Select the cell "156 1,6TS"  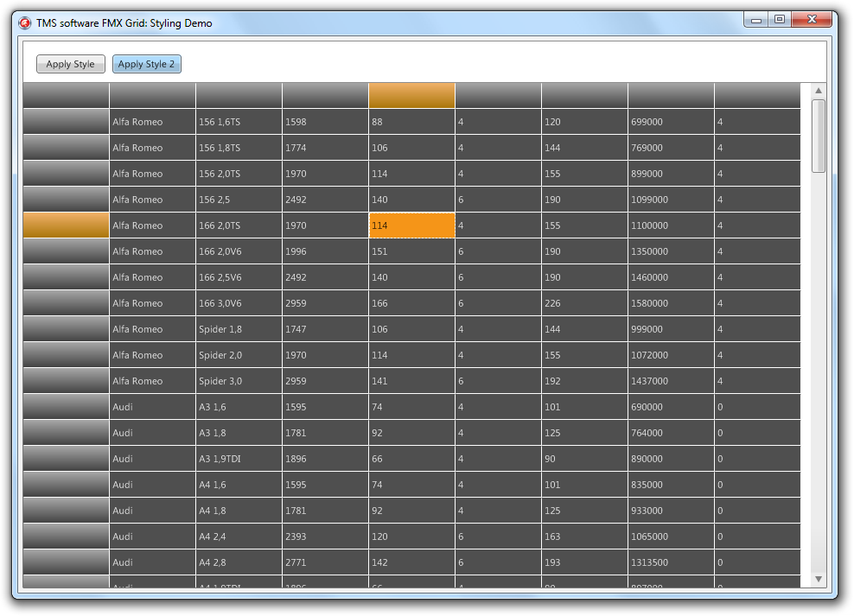(x=239, y=122)
